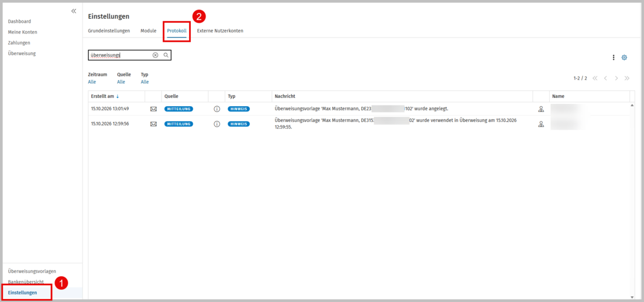Click MITTEILUNG badge in 12:59:56 row
The image size is (644, 302).
(179, 124)
